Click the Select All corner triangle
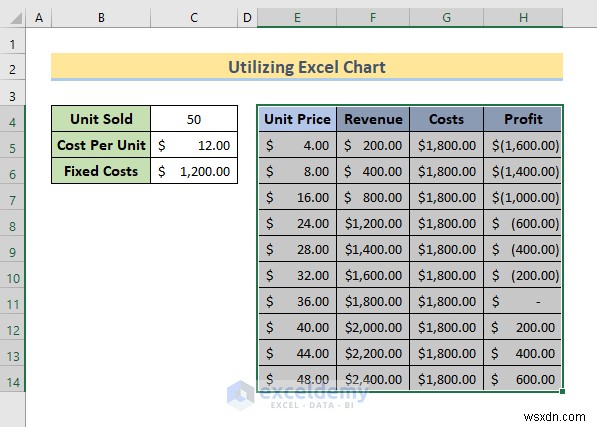Viewport: 597px width, 427px height. pos(16,18)
